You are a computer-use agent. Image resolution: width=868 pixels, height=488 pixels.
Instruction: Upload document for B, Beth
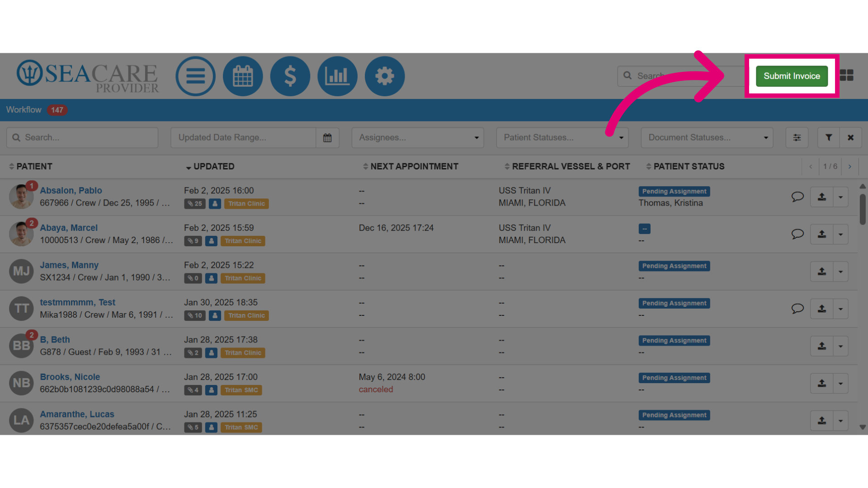coord(822,346)
